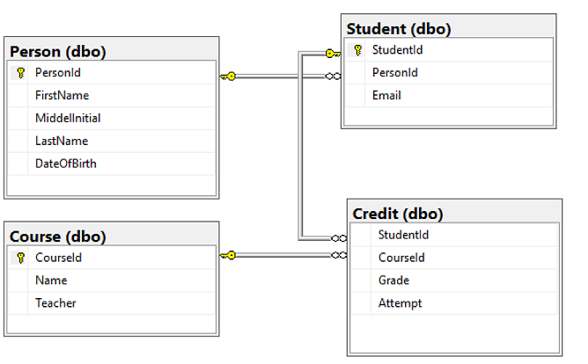The height and width of the screenshot is (364, 588).
Task: Select the Email column in Student
Action: (x=386, y=95)
